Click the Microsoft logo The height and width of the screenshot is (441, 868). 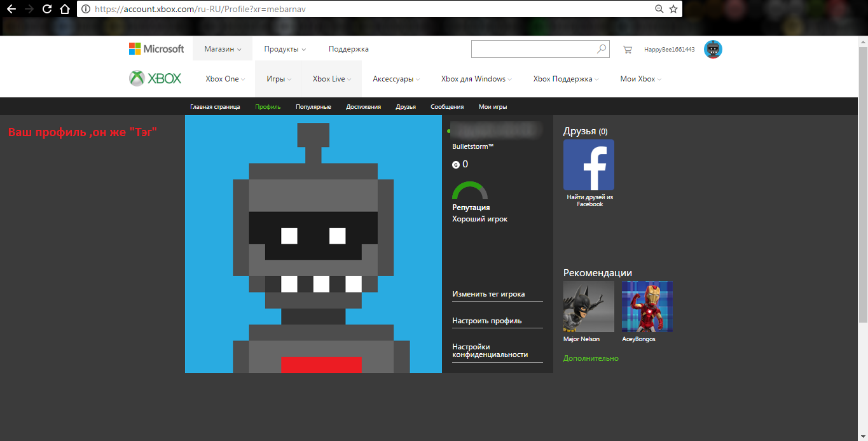[x=156, y=49]
